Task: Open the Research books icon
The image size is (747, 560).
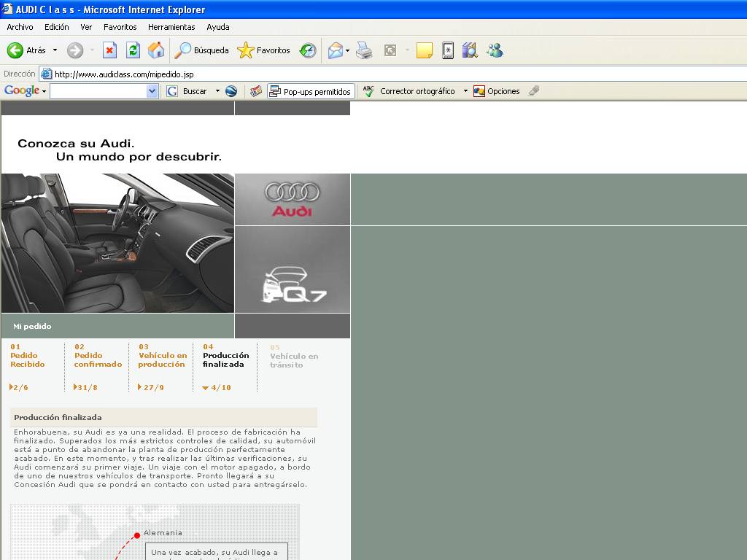Action: click(x=470, y=50)
